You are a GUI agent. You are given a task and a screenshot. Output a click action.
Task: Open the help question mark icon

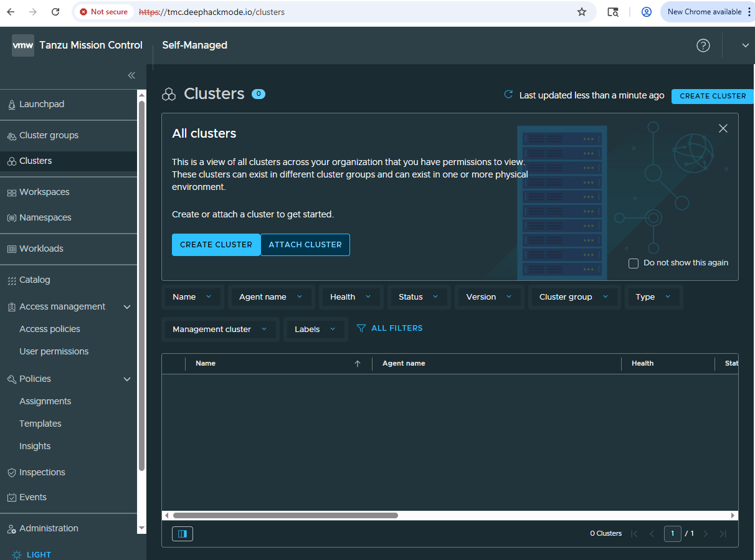pos(703,45)
